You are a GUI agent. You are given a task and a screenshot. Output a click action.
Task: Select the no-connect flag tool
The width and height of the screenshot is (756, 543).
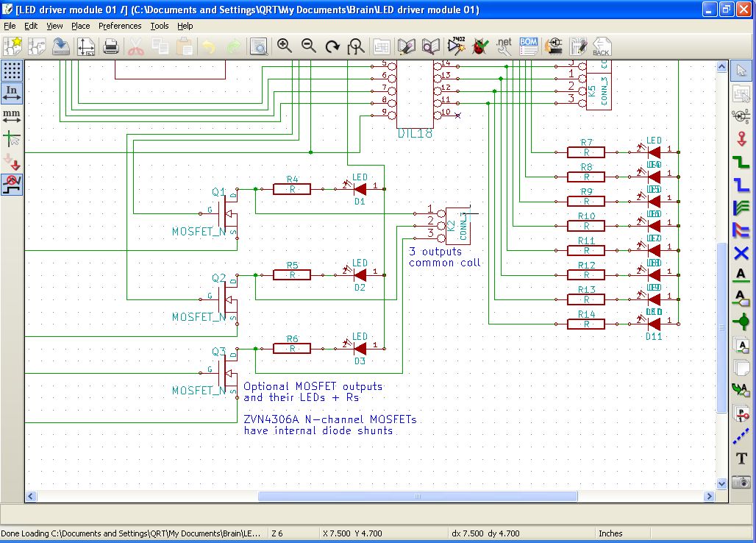click(x=741, y=252)
